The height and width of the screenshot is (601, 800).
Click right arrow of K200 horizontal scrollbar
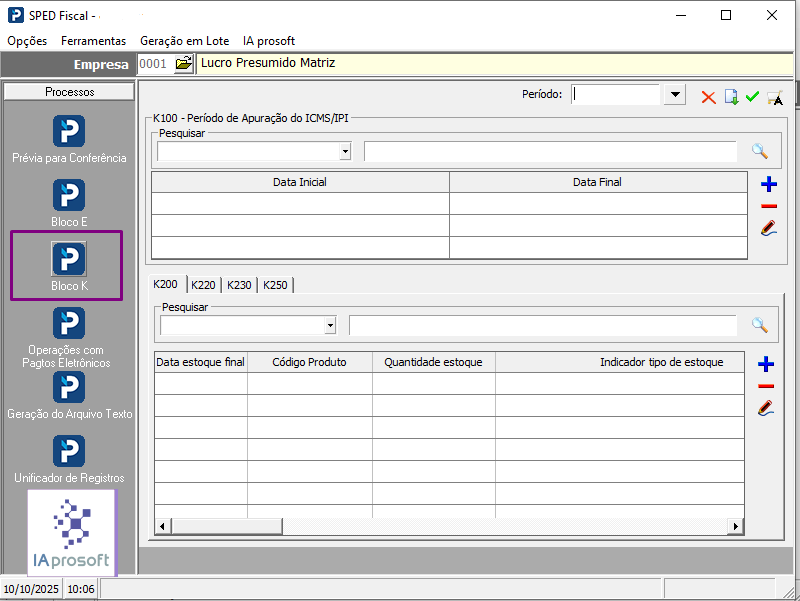pyautogui.click(x=737, y=527)
